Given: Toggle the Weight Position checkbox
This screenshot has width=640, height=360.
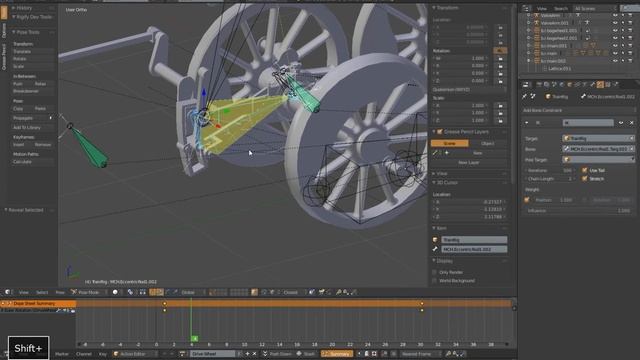Looking at the screenshot, I should click(527, 200).
